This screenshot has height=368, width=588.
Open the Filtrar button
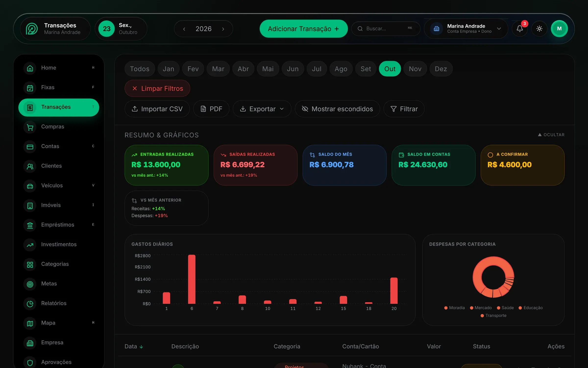(404, 109)
